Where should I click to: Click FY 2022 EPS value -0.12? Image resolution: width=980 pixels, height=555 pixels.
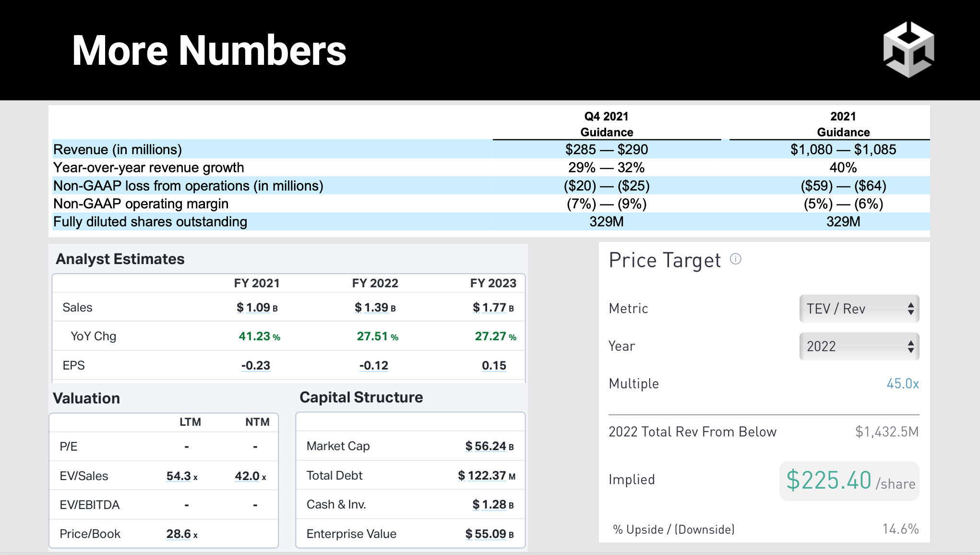point(374,366)
